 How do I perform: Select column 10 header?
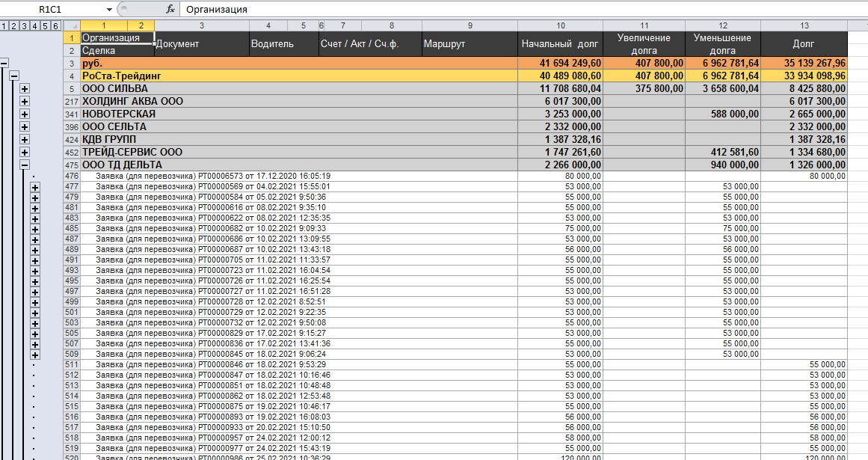560,26
